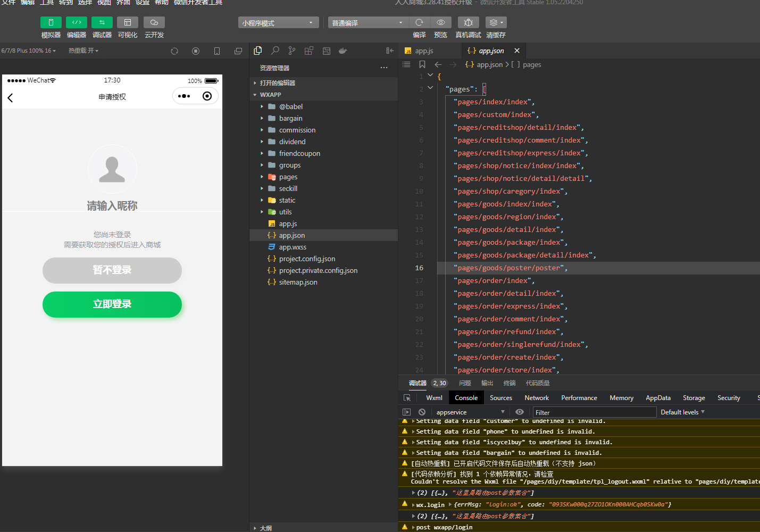Click the real device debug bug icon
The width and height of the screenshot is (760, 532).
(x=469, y=22)
